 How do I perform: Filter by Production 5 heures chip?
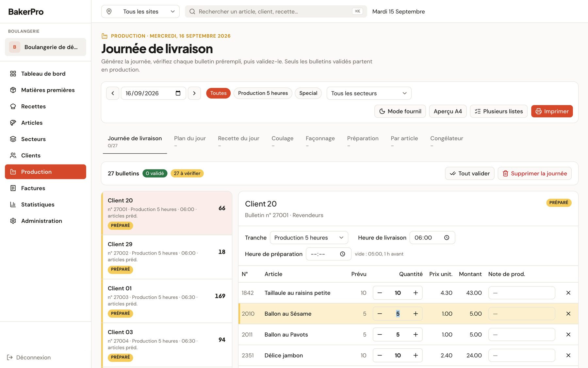coord(263,93)
